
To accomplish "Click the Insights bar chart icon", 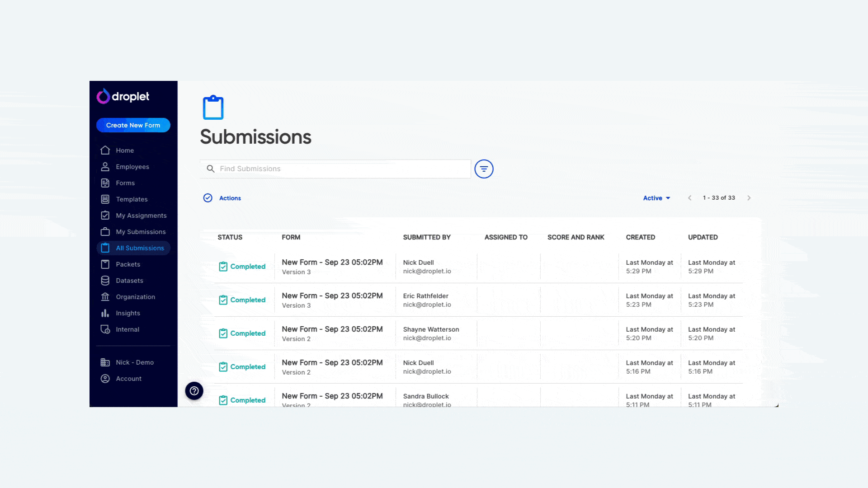I will [x=105, y=313].
